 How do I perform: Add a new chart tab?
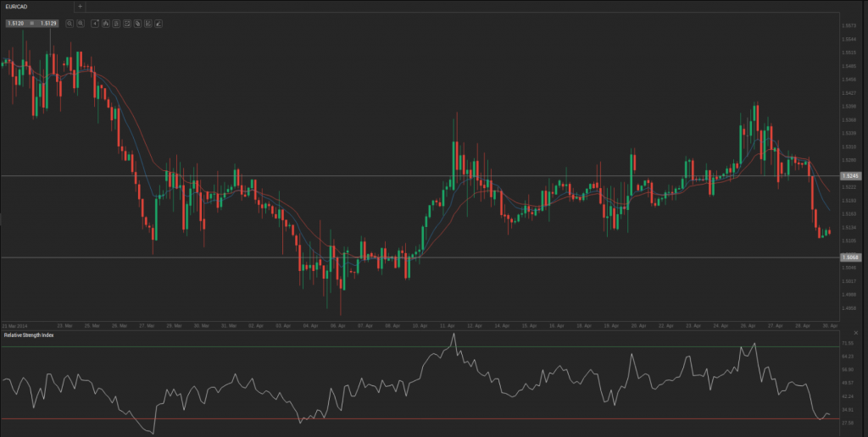(x=80, y=6)
